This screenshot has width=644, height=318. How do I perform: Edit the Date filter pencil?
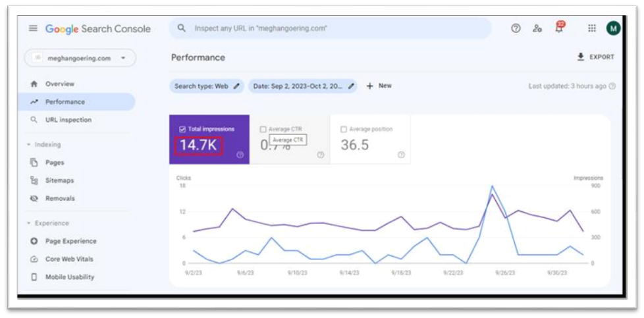[351, 86]
